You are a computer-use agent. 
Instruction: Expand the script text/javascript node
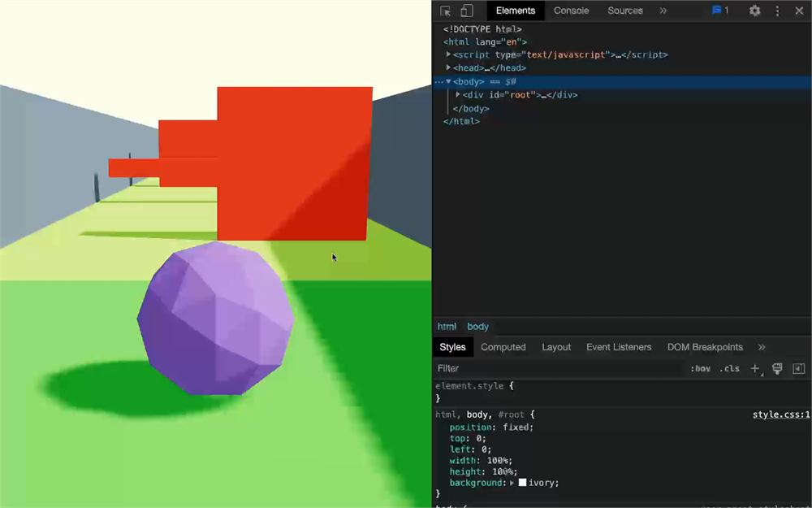(448, 54)
